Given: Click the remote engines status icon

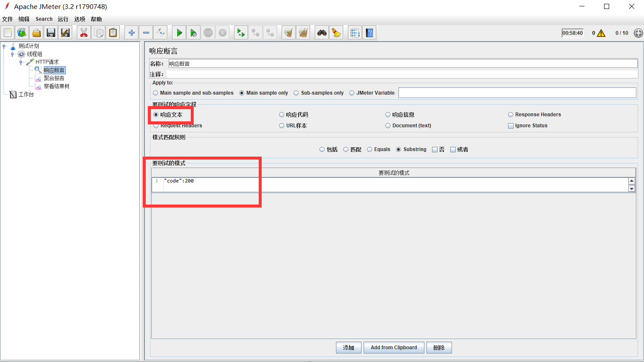Looking at the screenshot, I should click(x=638, y=33).
